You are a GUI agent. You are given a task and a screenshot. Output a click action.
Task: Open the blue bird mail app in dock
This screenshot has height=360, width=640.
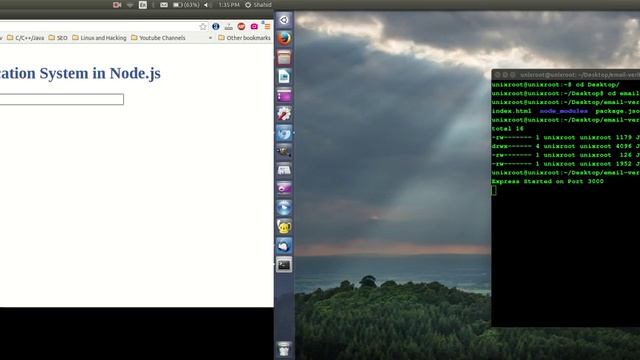(x=284, y=246)
